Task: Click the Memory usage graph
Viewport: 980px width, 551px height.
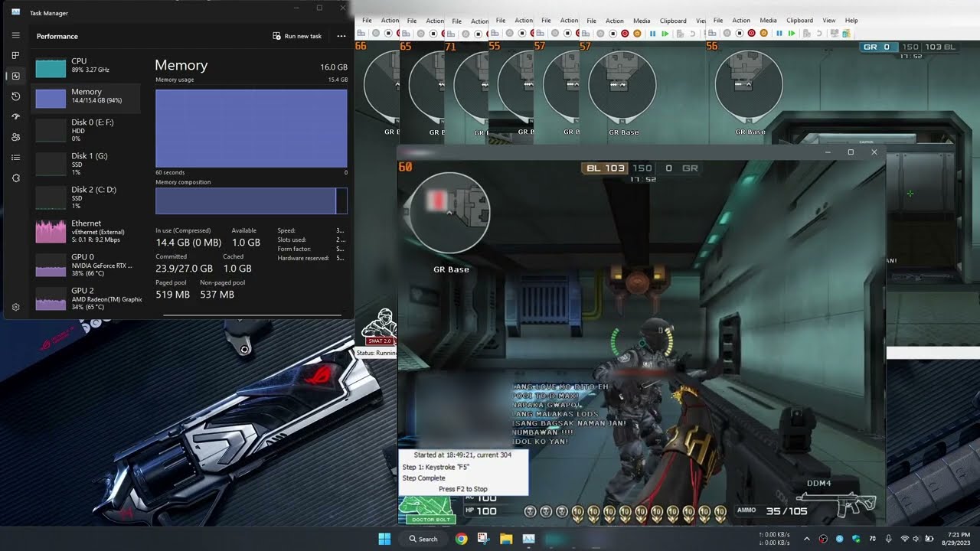Action: point(251,128)
